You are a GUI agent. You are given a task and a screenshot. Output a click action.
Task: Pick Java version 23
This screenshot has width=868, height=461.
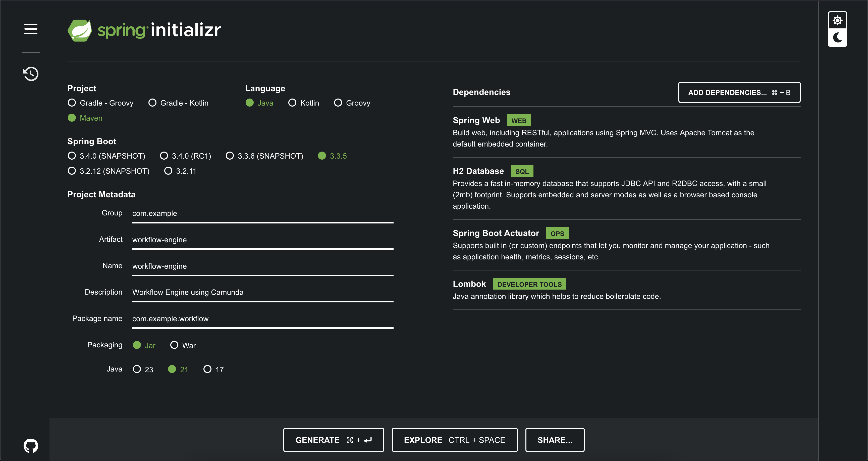[143, 370]
